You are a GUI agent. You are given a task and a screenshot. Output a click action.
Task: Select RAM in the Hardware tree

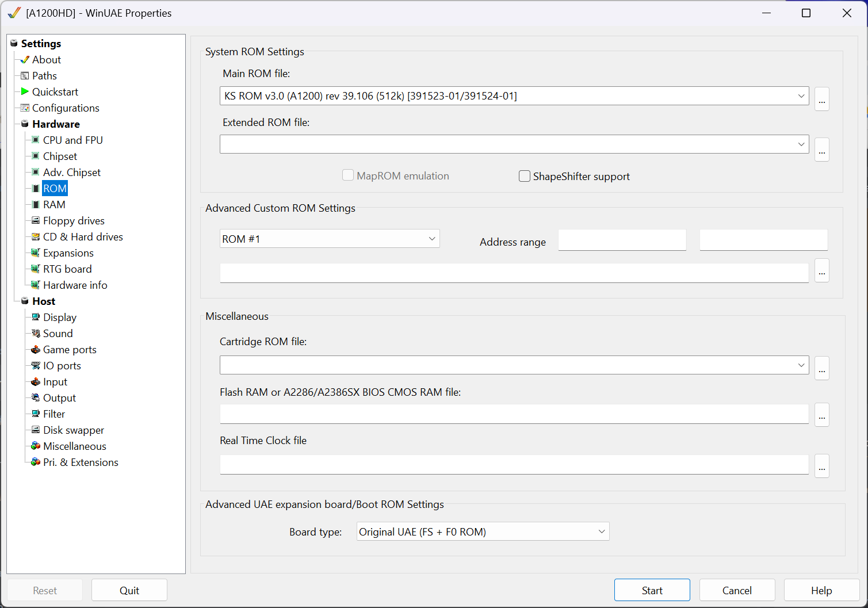coord(54,204)
